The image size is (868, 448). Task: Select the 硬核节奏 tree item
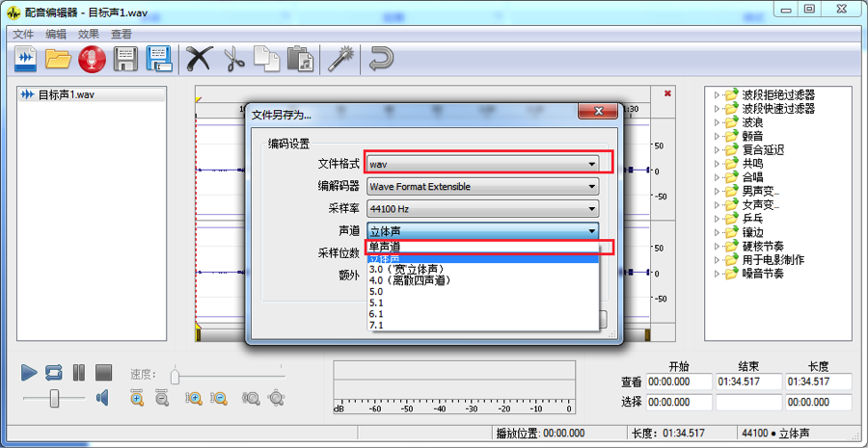pos(763,246)
